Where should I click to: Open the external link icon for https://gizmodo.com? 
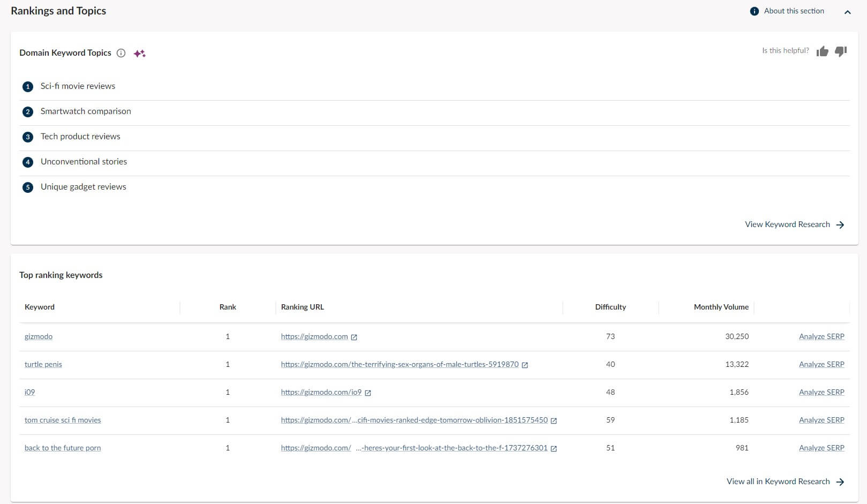pyautogui.click(x=354, y=337)
